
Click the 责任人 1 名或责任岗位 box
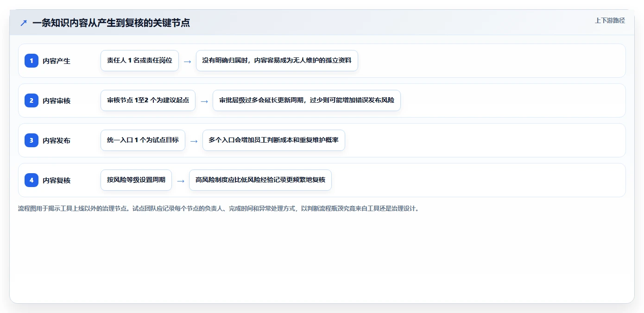pyautogui.click(x=139, y=61)
